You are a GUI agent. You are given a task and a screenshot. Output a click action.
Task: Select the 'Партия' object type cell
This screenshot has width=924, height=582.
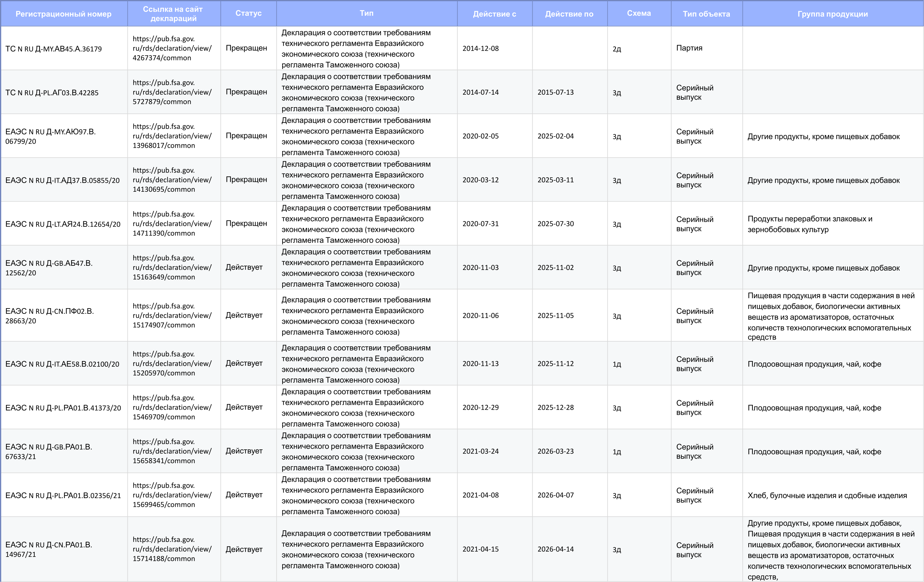[689, 48]
